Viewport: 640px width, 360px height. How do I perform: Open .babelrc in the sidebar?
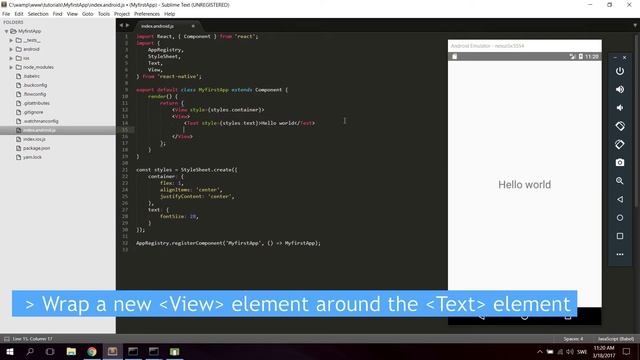(x=31, y=76)
